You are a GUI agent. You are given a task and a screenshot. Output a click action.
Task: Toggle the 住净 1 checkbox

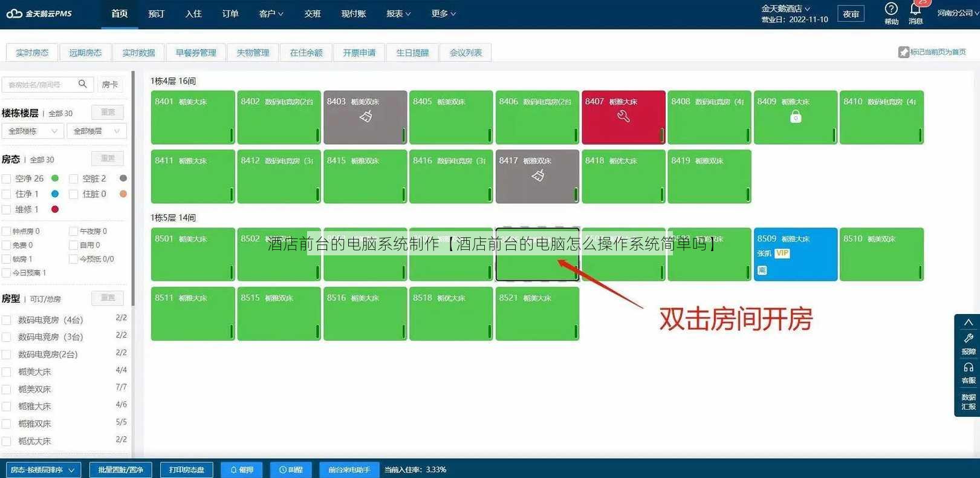coord(7,194)
